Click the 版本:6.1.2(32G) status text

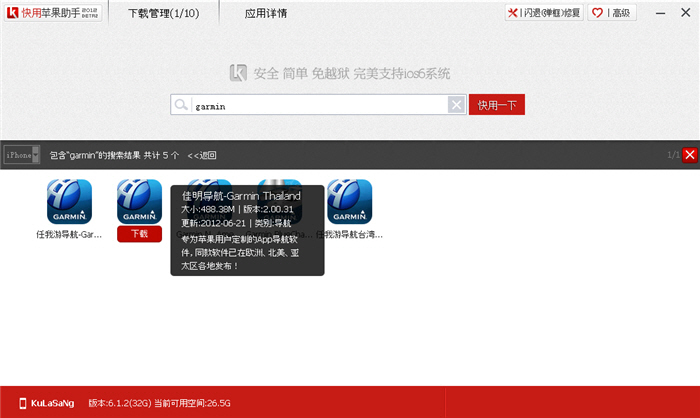click(x=120, y=403)
